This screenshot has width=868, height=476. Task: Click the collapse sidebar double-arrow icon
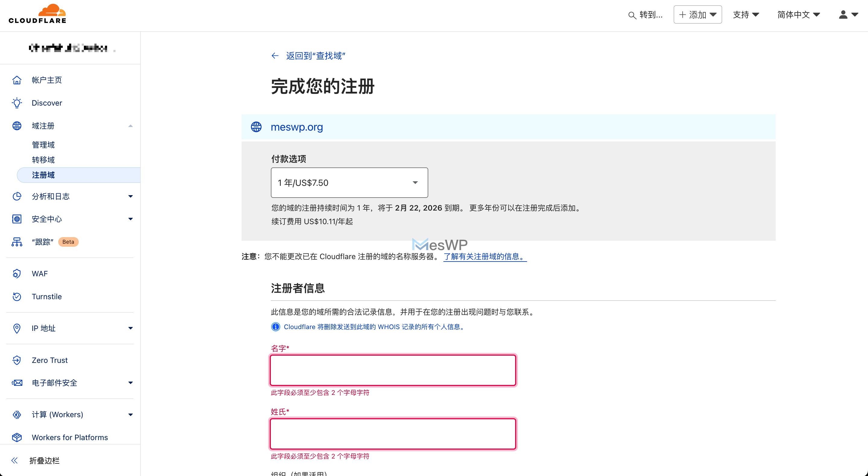(14, 461)
